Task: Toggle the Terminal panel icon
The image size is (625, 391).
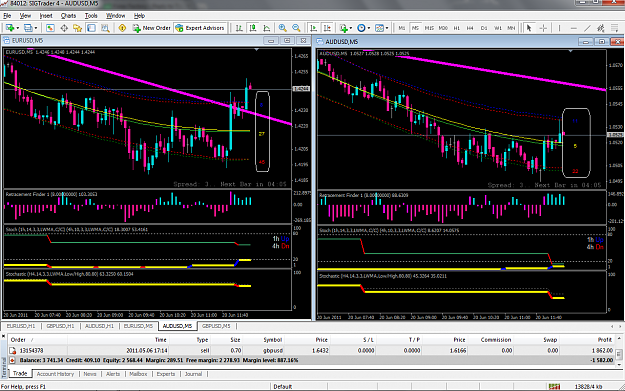Action: pyautogui.click(x=91, y=28)
